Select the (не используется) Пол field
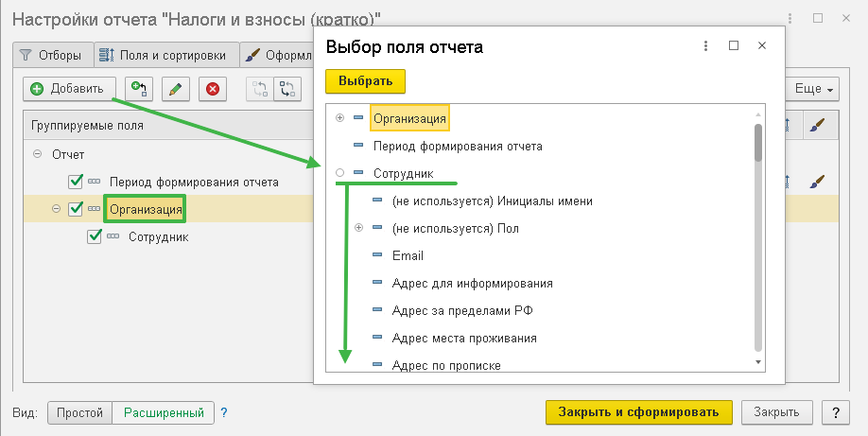868x436 pixels. [455, 229]
